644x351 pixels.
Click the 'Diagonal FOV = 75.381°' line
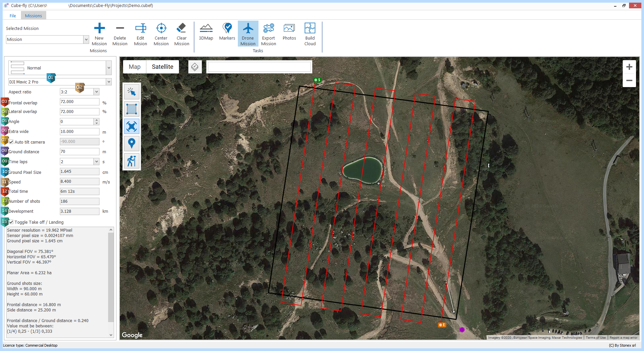pos(30,252)
